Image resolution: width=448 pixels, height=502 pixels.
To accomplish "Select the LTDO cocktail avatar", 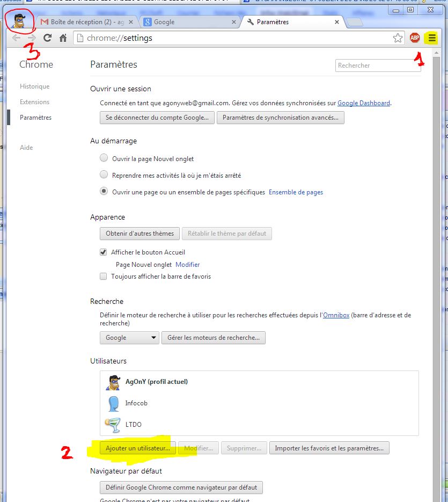I will [x=113, y=425].
